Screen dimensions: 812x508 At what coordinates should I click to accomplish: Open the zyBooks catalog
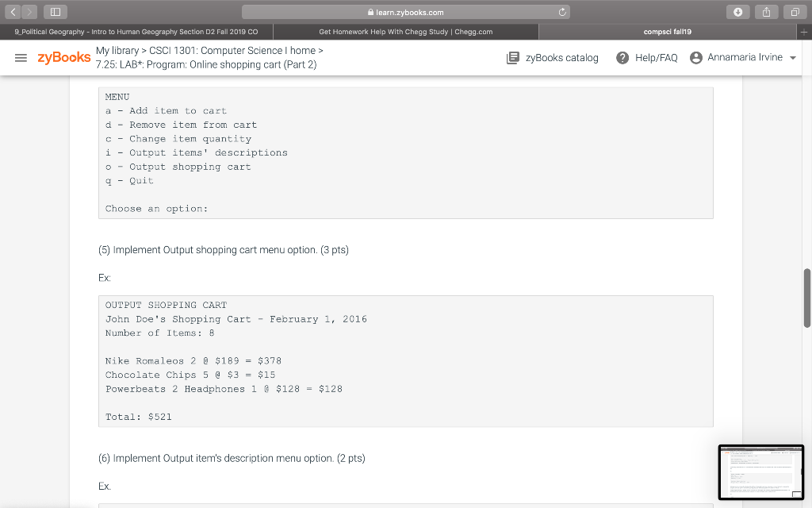[553, 57]
